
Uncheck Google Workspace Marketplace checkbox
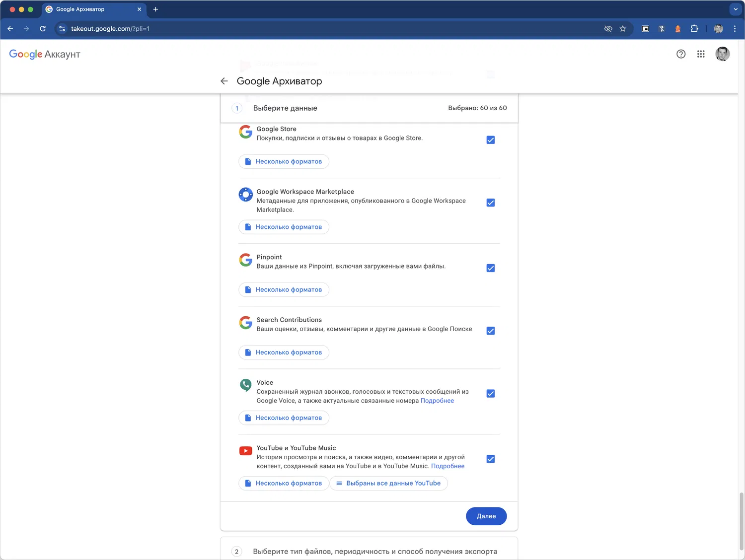click(491, 203)
